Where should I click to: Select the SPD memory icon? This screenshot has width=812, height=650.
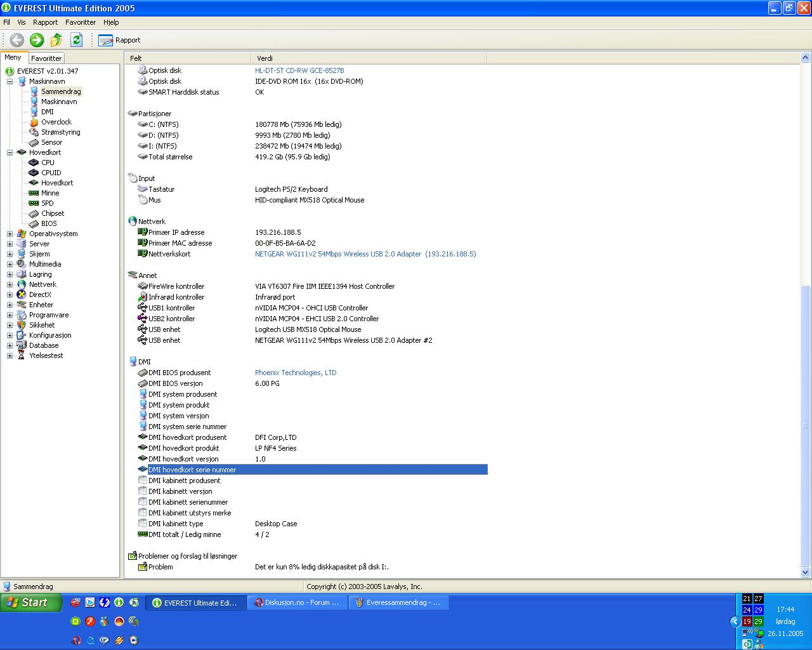(x=34, y=203)
